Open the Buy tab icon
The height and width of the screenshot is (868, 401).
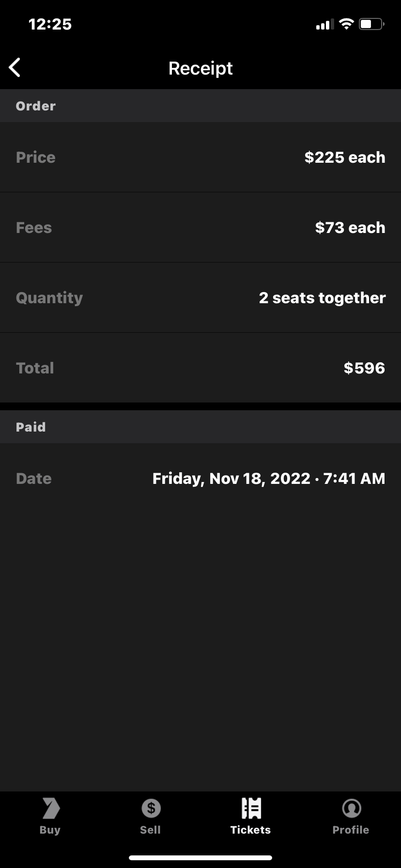(50, 808)
